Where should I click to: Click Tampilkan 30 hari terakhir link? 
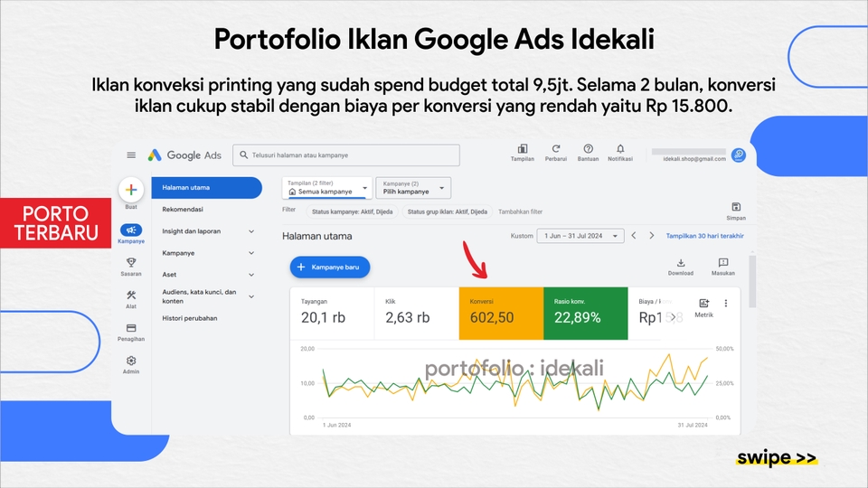click(x=704, y=236)
